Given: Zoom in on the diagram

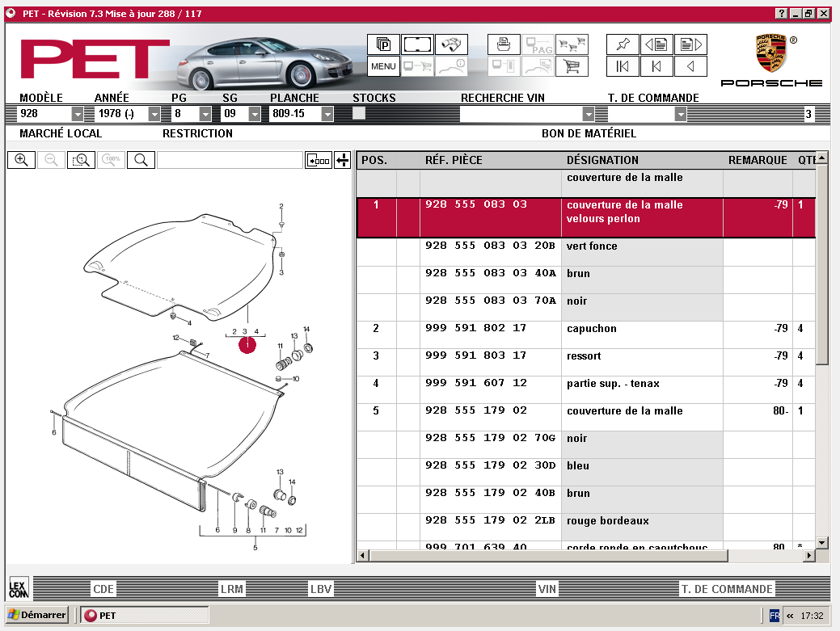Looking at the screenshot, I should [x=22, y=159].
